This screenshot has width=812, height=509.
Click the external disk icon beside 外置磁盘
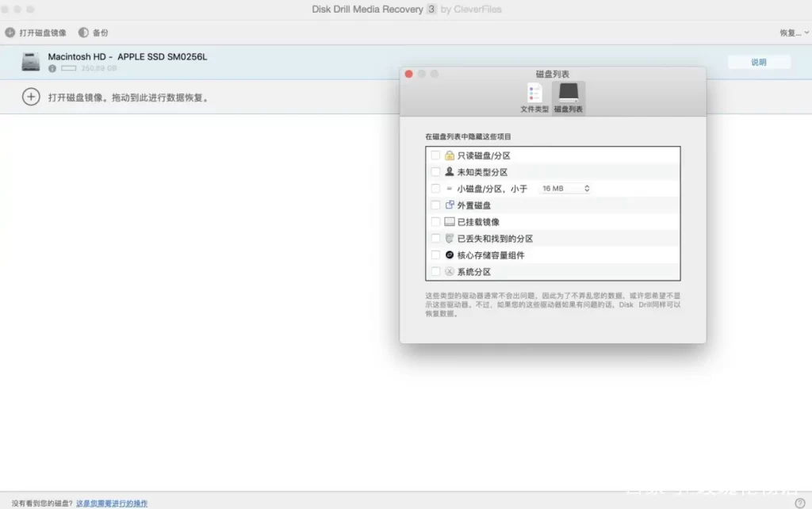tap(450, 205)
